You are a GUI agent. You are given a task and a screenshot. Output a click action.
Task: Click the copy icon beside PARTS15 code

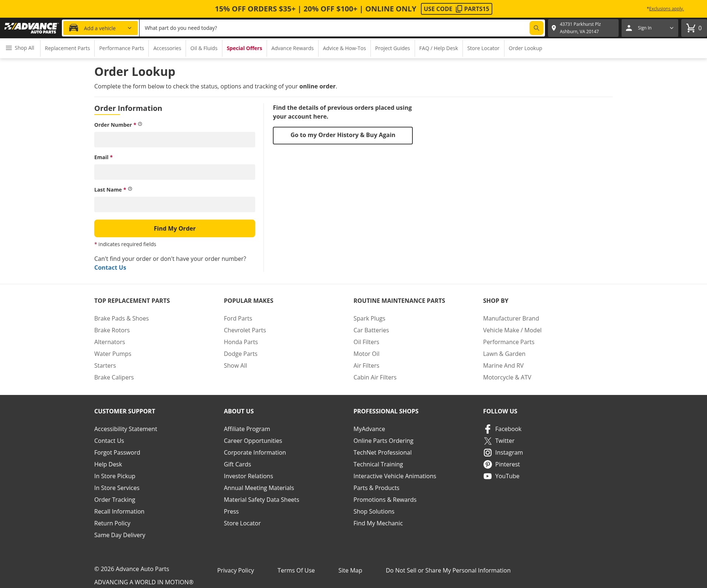(459, 9)
